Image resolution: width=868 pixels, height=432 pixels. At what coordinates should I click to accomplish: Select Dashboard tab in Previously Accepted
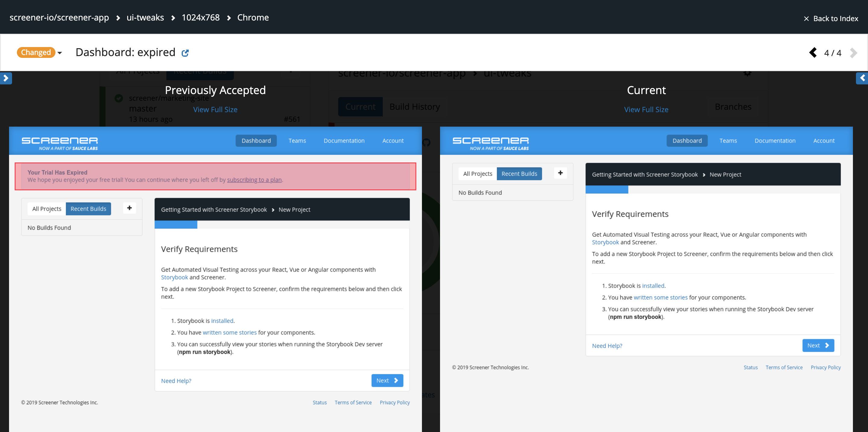[256, 141]
